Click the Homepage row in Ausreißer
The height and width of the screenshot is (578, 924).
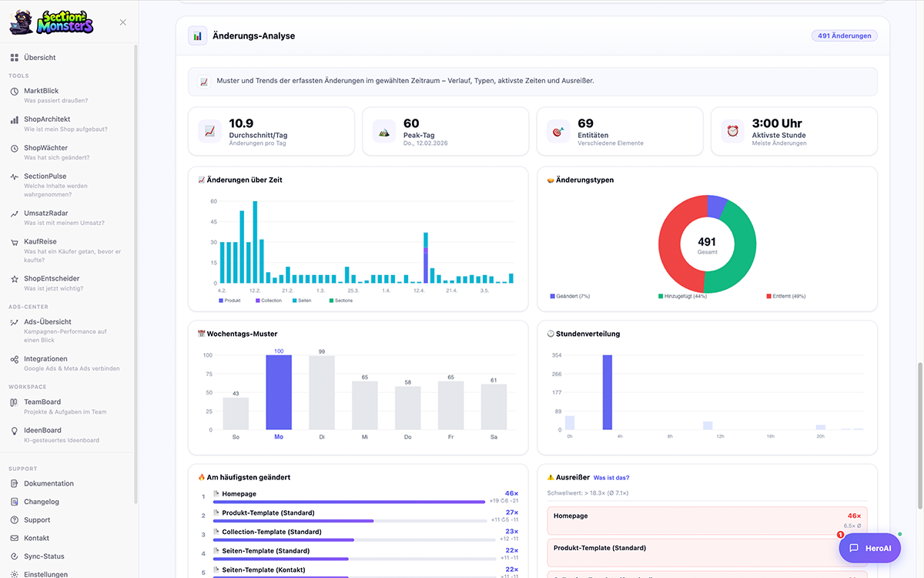(x=707, y=521)
